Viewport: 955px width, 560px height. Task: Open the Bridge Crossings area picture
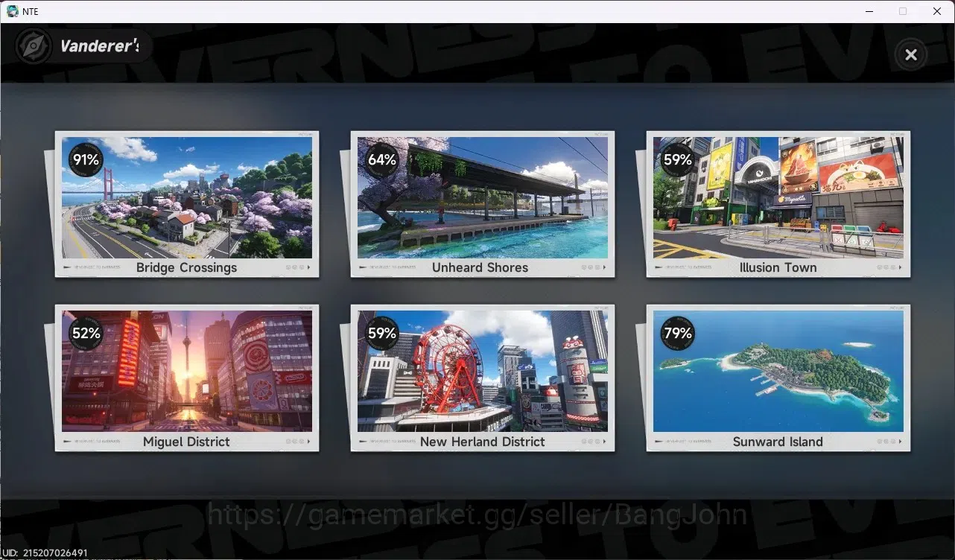tap(187, 197)
